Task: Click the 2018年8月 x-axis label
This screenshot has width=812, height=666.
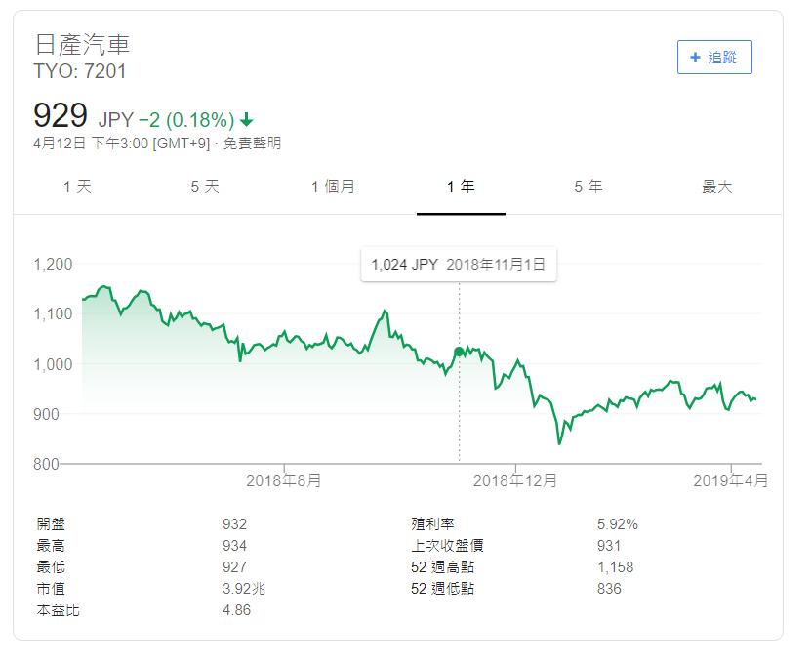Action: pos(284,480)
